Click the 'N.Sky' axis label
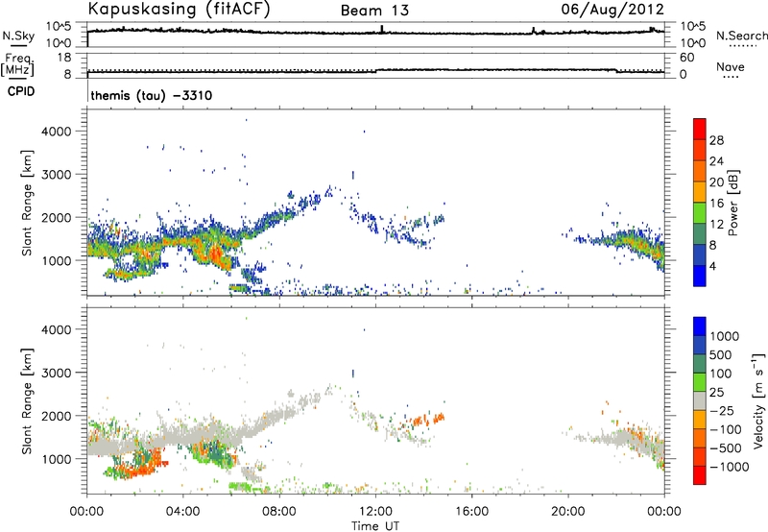 [18, 36]
